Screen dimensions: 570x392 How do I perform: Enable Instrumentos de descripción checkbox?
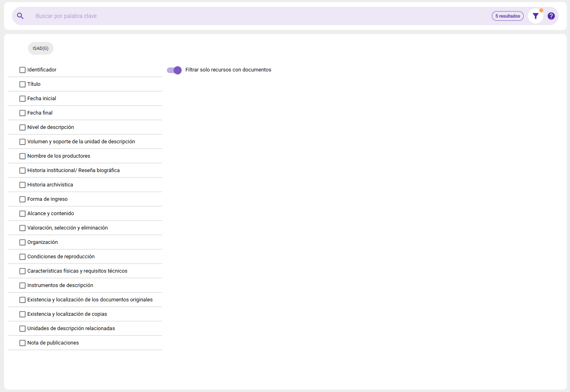click(22, 285)
